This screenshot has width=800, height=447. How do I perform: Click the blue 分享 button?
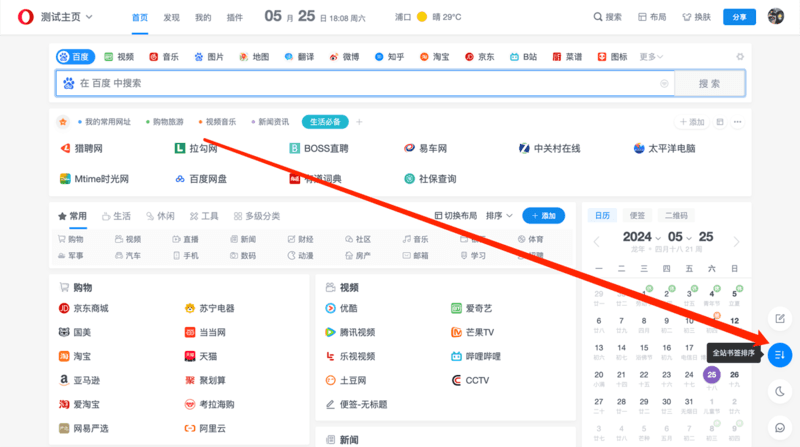(x=739, y=17)
